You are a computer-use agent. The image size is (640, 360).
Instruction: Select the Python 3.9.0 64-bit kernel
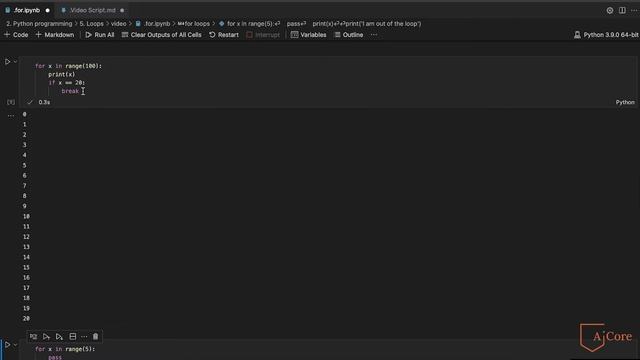tap(606, 35)
